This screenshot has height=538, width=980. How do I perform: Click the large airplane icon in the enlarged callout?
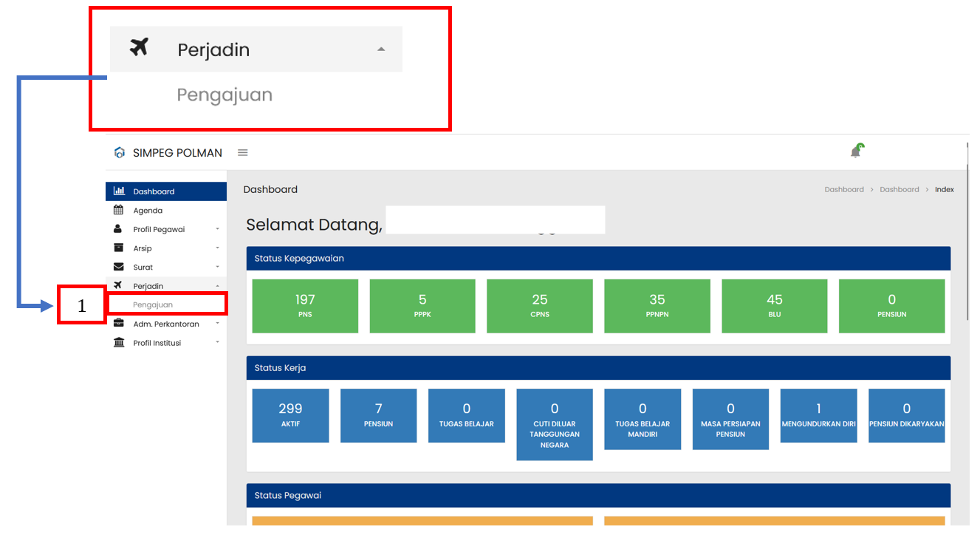pos(139,48)
